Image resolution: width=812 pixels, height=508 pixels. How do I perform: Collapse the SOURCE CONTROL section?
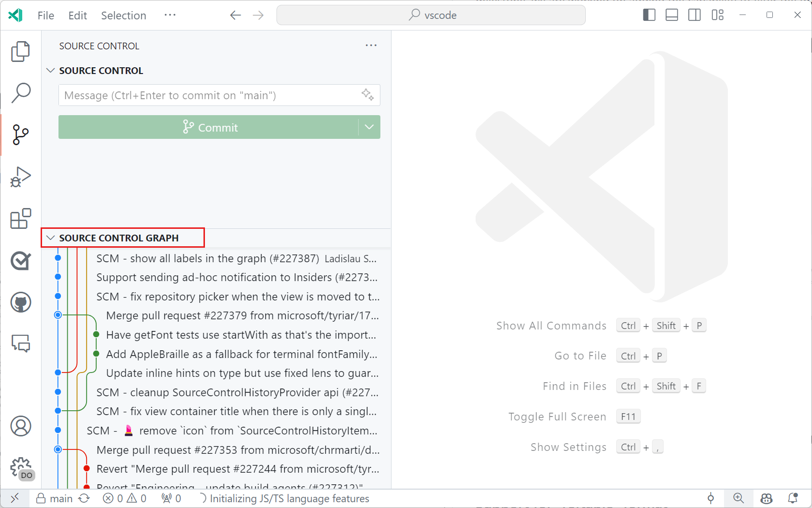click(51, 70)
